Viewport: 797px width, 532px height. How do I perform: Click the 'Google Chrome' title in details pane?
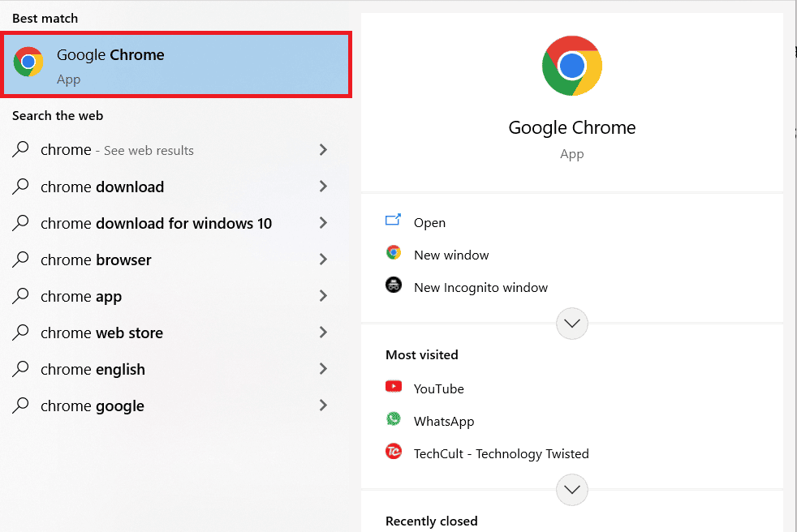pyautogui.click(x=572, y=128)
